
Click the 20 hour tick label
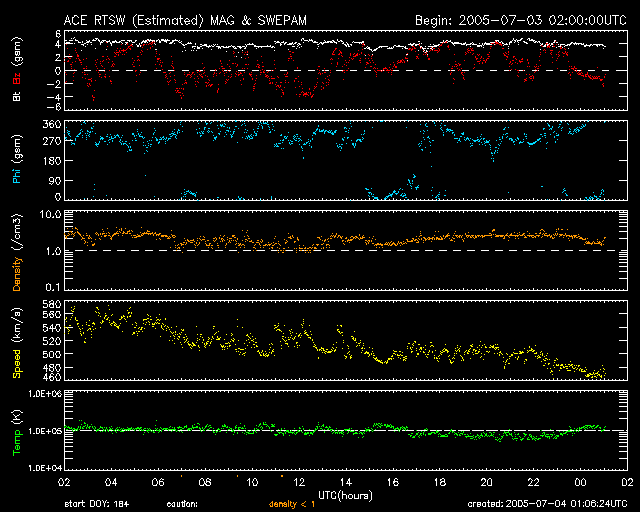click(486, 481)
